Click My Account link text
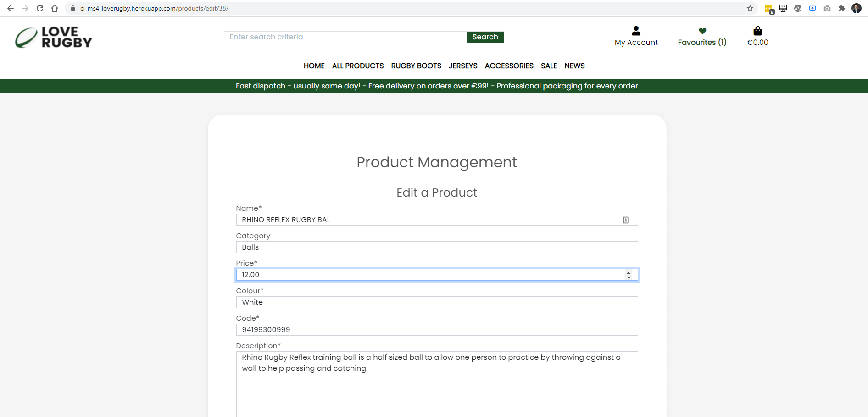 636,42
